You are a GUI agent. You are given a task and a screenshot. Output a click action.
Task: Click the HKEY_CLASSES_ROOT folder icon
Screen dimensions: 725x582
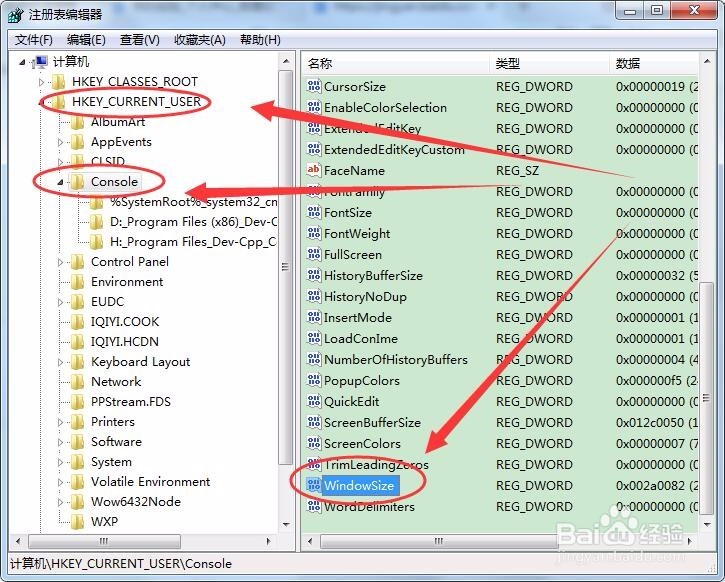[x=58, y=82]
